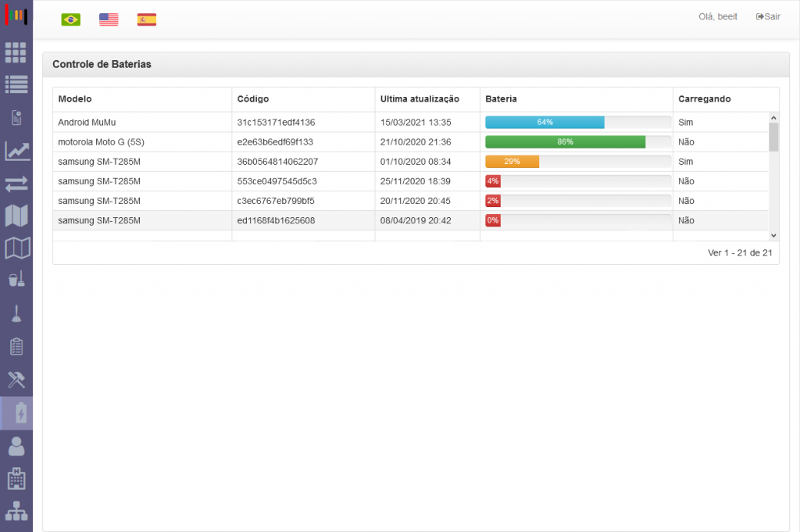The width and height of the screenshot is (800, 532).
Task: Select code ed1168f4b1625608
Action: click(x=276, y=220)
